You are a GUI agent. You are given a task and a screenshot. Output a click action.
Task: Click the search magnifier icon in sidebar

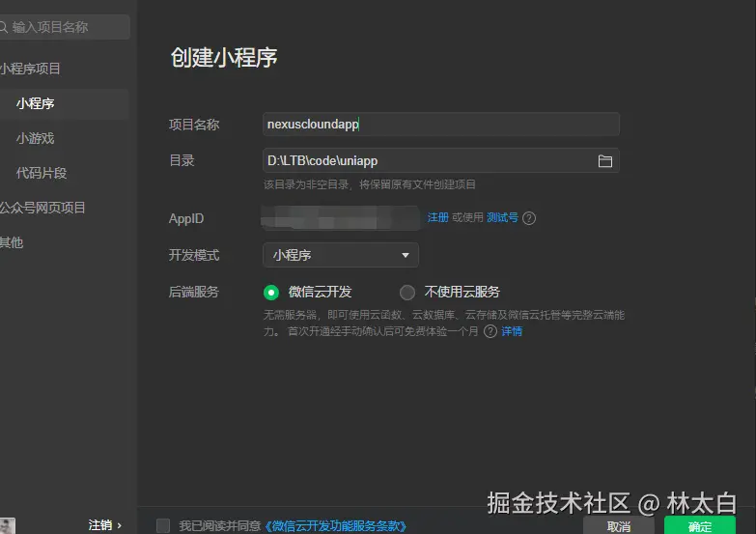4,27
